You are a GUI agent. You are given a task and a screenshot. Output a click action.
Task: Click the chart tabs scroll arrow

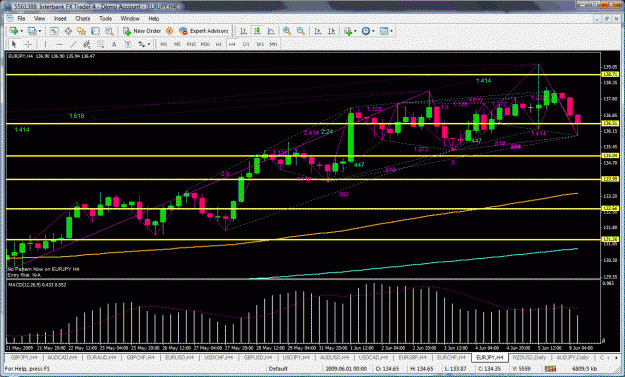(617, 357)
